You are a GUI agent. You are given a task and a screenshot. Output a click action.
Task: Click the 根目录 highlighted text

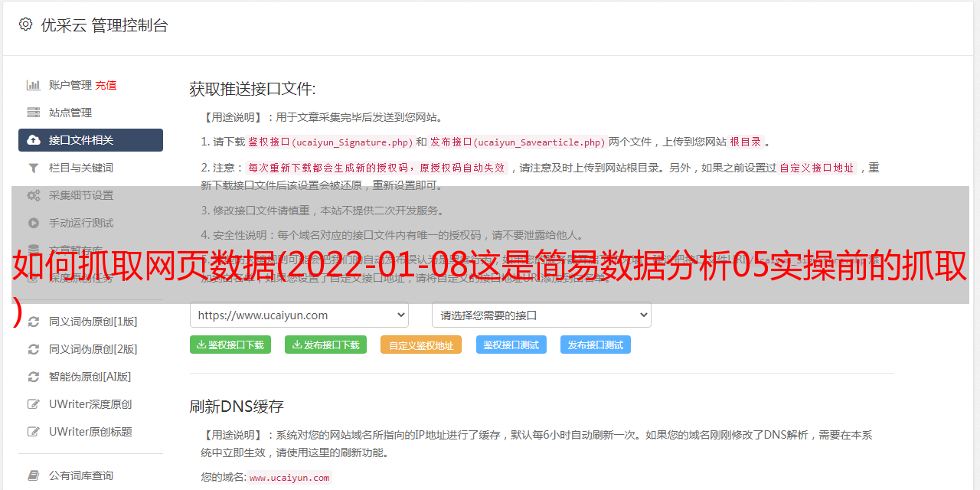746,142
